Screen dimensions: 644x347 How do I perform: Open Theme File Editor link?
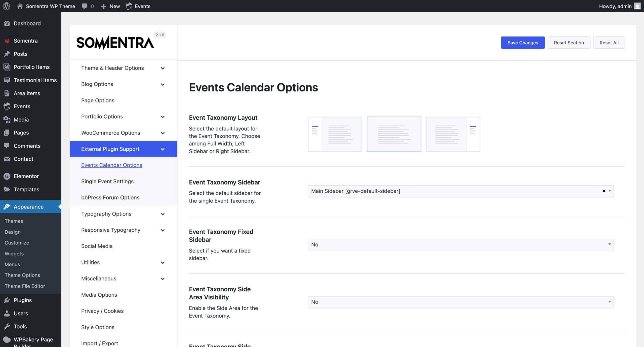pos(25,286)
